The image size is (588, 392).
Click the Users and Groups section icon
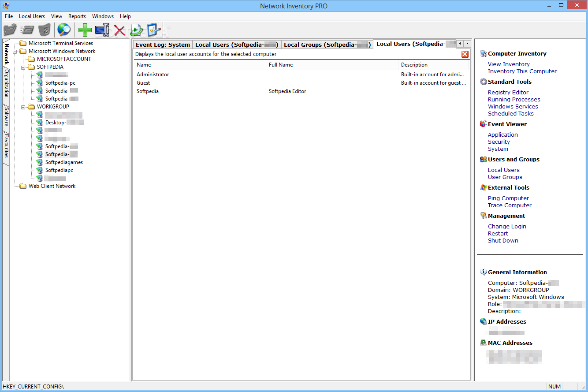coord(483,159)
